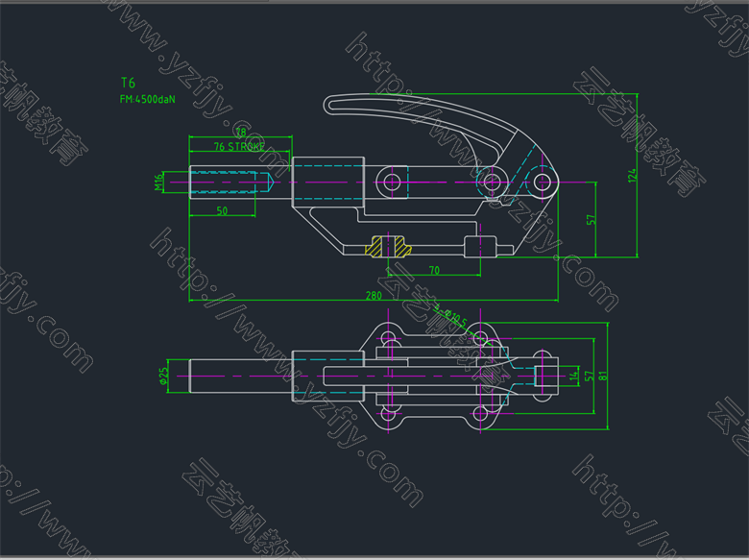Select the 4-Ø10.5 hole callout
Viewport: 749px width, 560px height.
point(450,316)
